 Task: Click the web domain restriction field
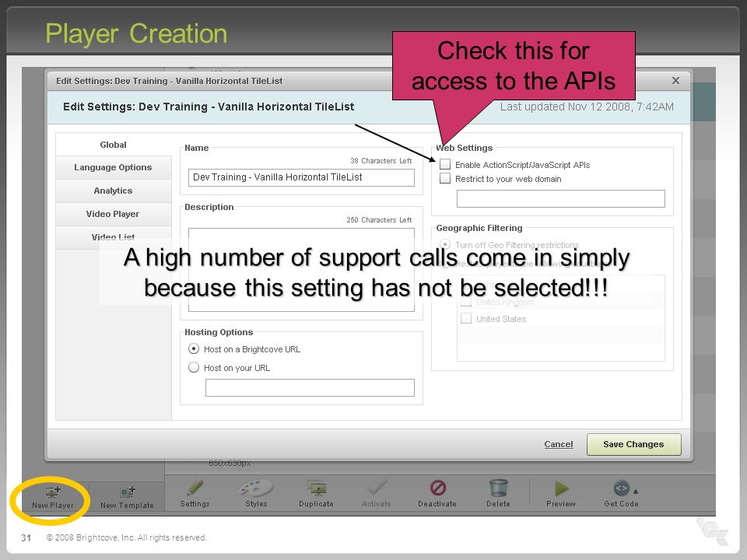tap(561, 198)
